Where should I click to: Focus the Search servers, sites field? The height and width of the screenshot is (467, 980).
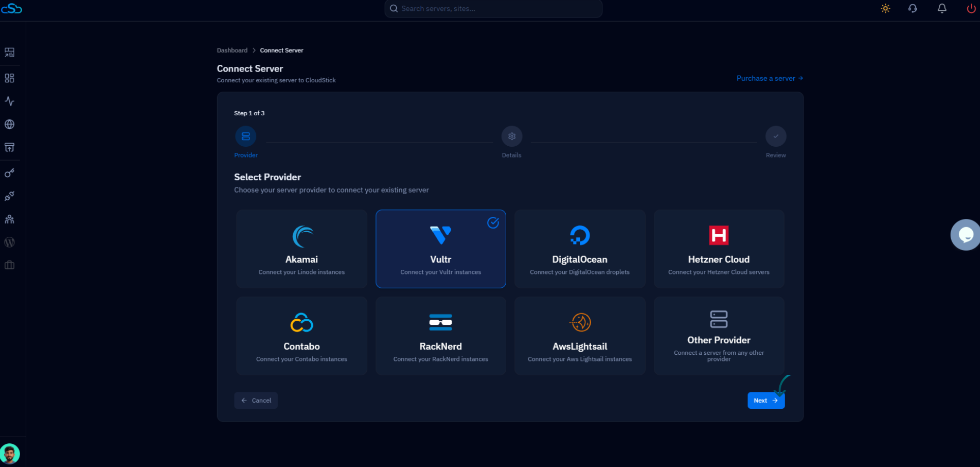pyautogui.click(x=493, y=9)
